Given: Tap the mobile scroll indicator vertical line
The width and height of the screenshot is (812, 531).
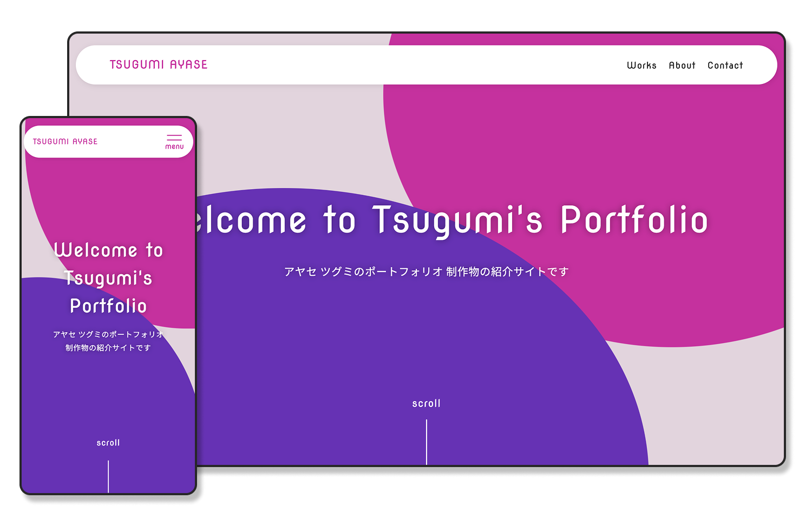Looking at the screenshot, I should (x=108, y=476).
